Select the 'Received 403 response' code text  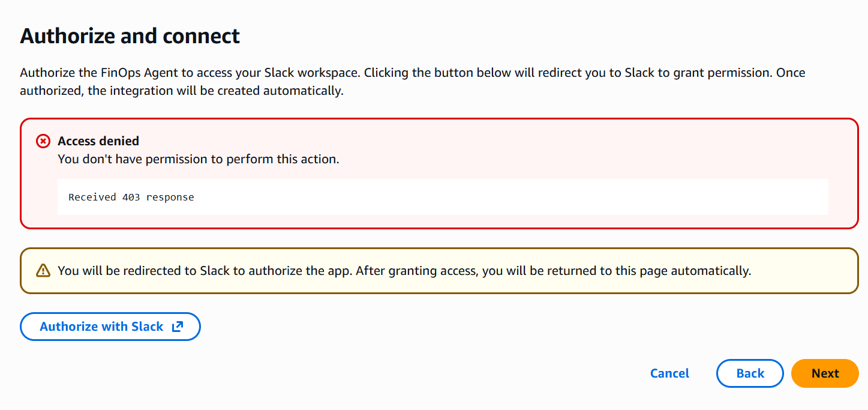point(131,197)
